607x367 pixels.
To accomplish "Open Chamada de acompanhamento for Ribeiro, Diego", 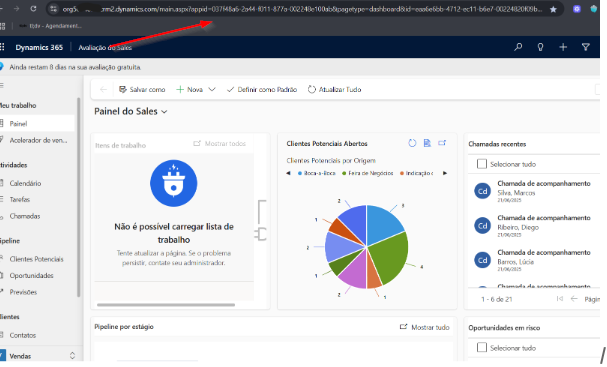I will 544,218.
